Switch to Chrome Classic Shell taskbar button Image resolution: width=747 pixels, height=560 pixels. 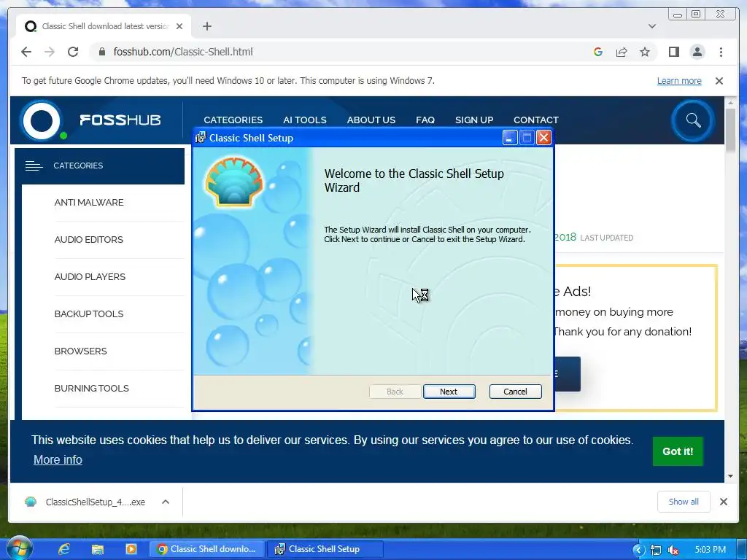[206, 549]
